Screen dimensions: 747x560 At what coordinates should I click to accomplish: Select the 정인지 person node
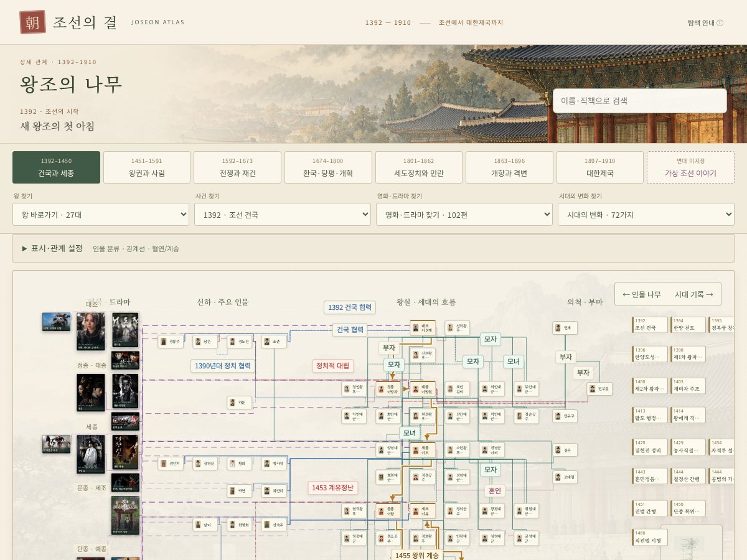click(x=171, y=464)
